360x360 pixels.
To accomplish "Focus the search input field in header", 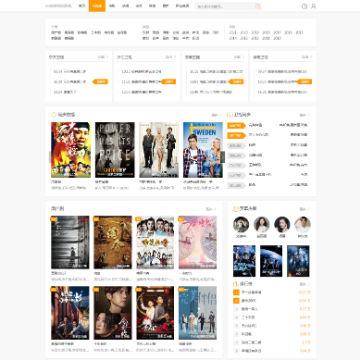I will (x=225, y=6).
